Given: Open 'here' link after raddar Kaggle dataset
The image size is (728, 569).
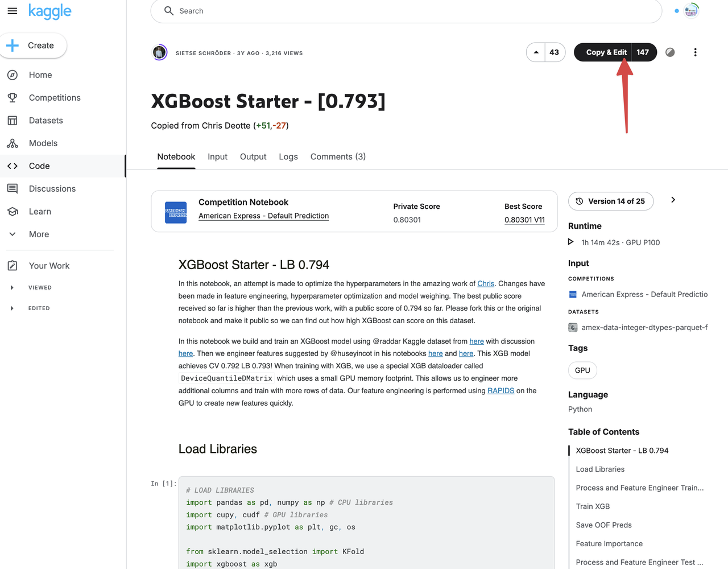Looking at the screenshot, I should click(x=477, y=341).
